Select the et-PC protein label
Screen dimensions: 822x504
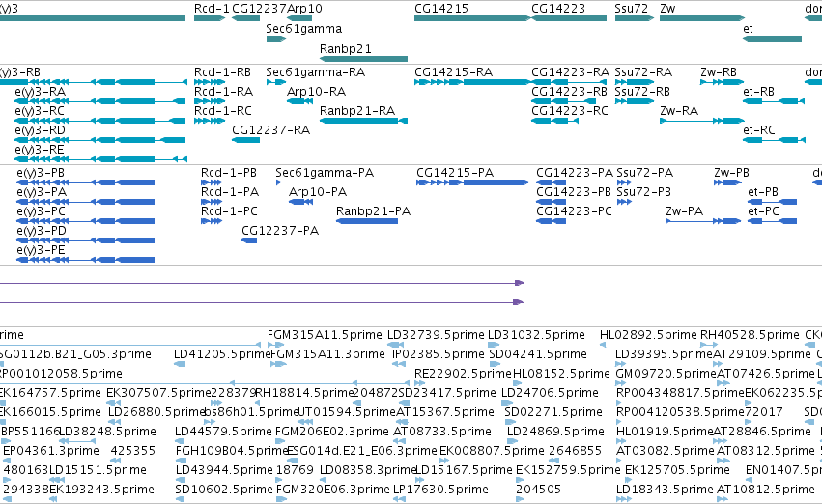(763, 211)
